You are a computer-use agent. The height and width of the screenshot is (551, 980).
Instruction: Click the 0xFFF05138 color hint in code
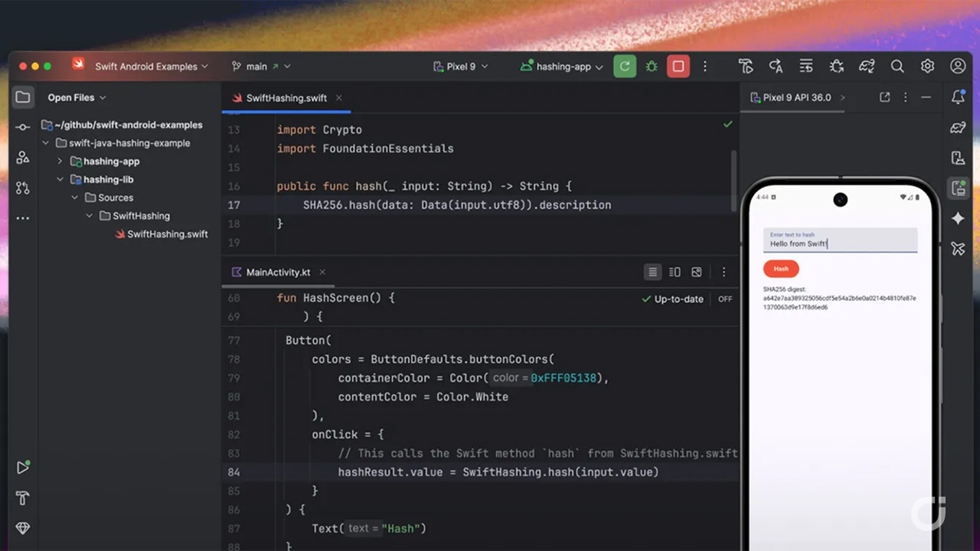[563, 378]
